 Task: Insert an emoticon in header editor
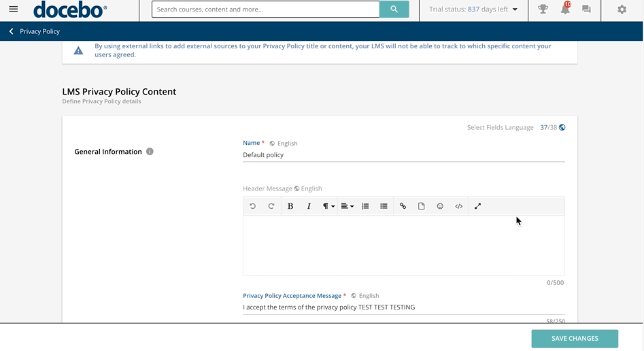440,206
